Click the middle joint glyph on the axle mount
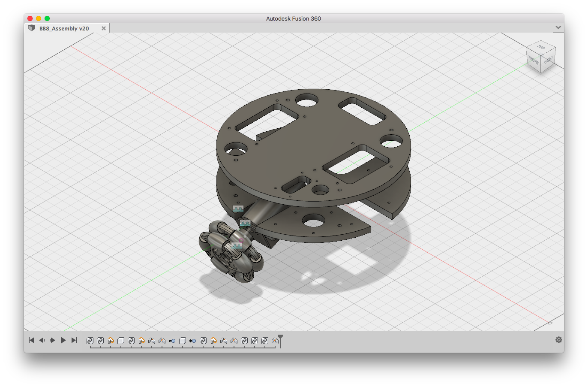Viewport: 588px width, 387px height. point(245,223)
